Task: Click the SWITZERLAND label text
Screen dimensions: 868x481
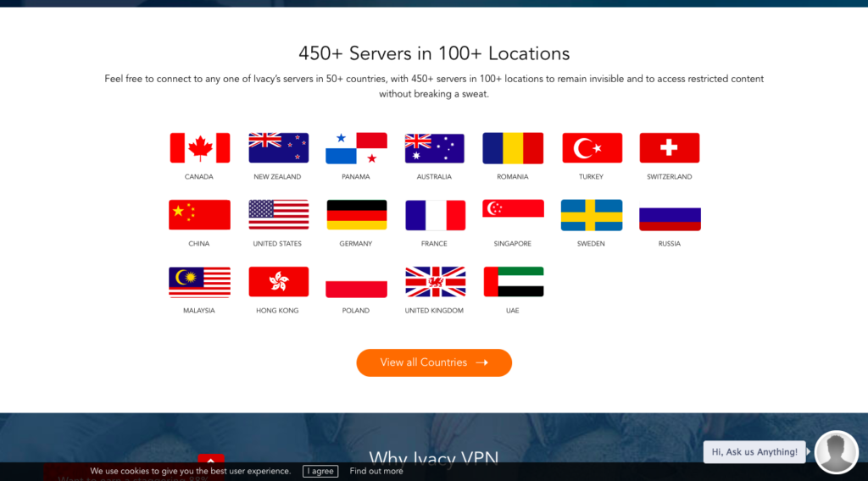Action: point(670,177)
